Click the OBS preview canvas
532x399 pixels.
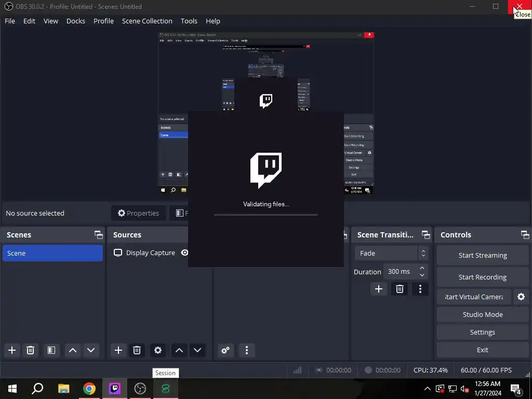[265, 114]
